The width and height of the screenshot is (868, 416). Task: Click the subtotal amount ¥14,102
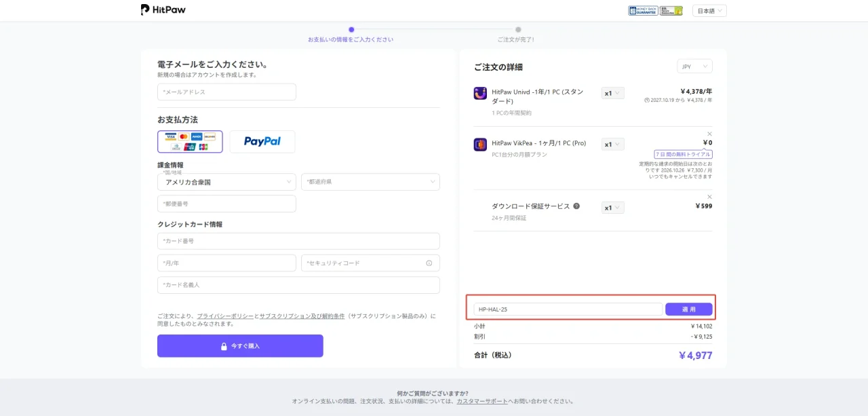click(x=701, y=326)
